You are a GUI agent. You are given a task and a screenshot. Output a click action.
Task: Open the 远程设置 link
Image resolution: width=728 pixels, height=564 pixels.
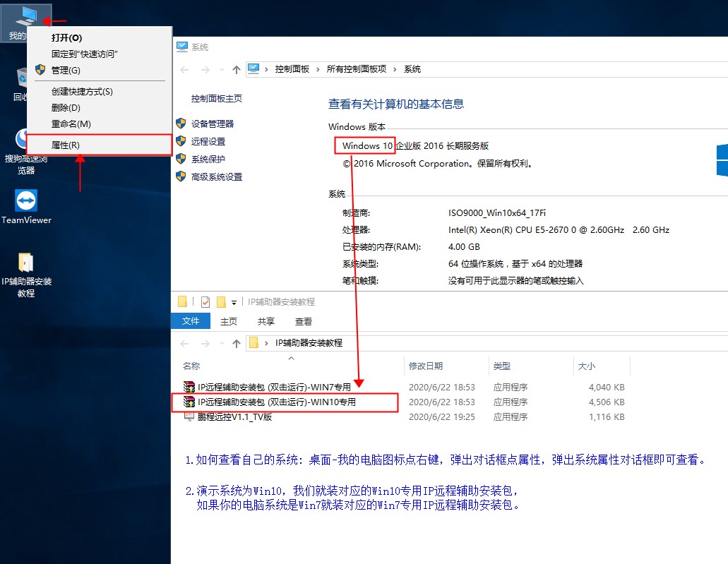pyautogui.click(x=208, y=141)
